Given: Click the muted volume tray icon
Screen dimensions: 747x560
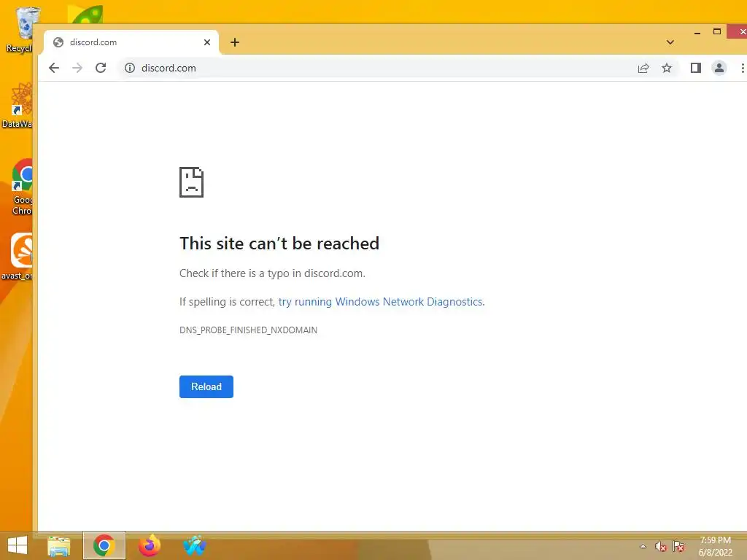Looking at the screenshot, I should (x=660, y=546).
